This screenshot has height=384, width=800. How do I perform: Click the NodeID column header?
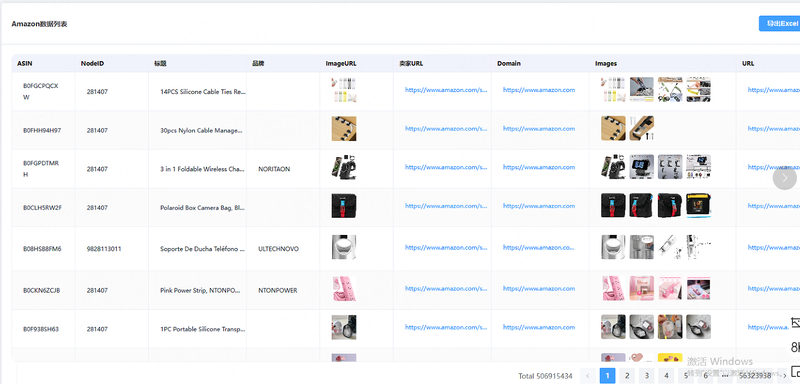pyautogui.click(x=92, y=64)
